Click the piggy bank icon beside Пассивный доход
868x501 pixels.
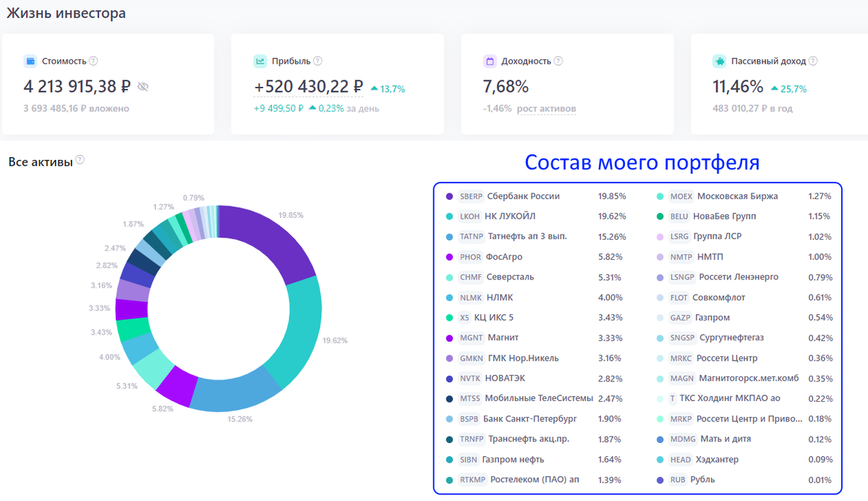718,62
